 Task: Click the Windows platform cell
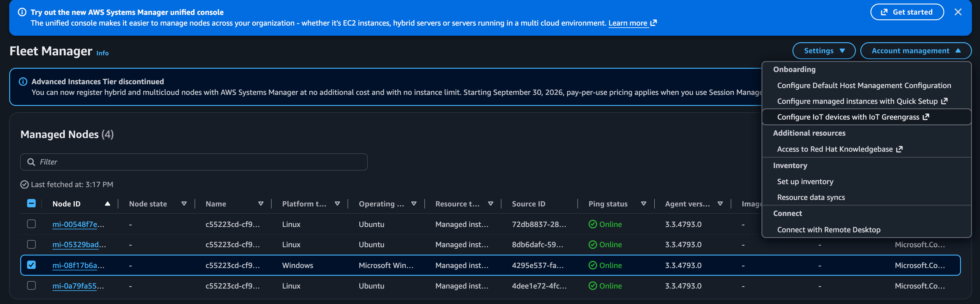point(297,266)
